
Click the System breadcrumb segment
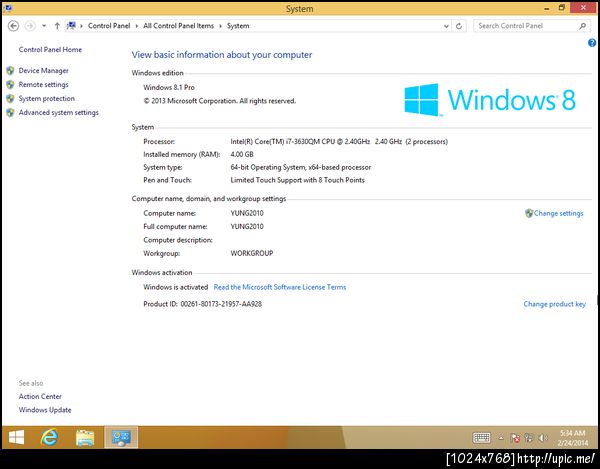[x=238, y=26]
